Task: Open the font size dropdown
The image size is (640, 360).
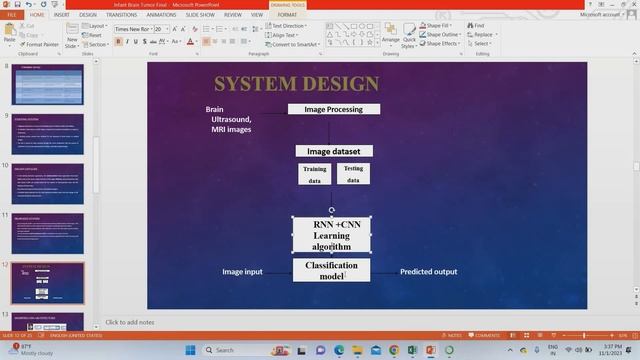Action: (167, 29)
